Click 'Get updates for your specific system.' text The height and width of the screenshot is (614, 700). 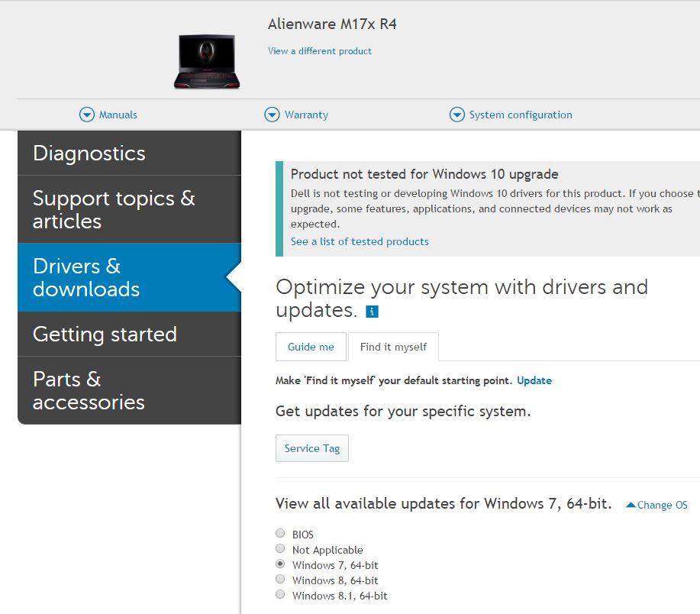click(403, 412)
